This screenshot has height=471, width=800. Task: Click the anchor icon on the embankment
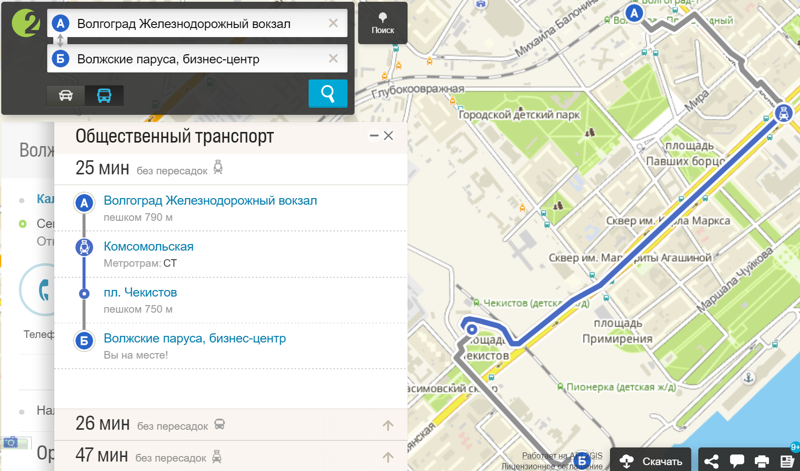click(x=748, y=378)
